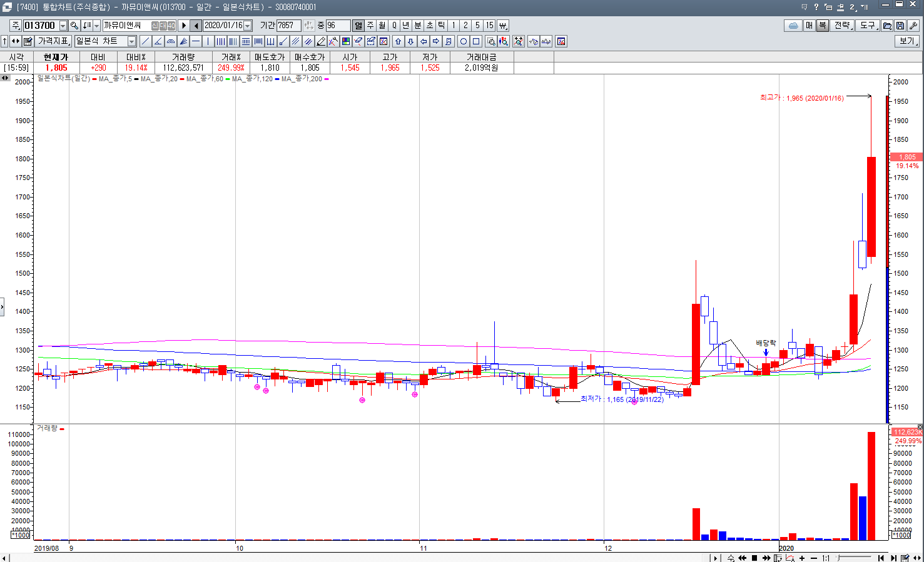Click the Q quarter period button
The height and width of the screenshot is (562, 924).
click(x=394, y=26)
